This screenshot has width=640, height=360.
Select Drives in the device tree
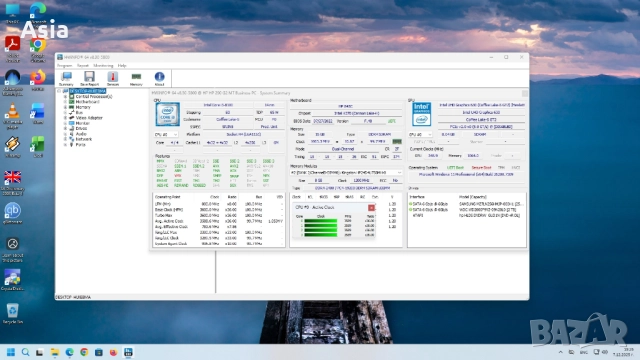click(x=81, y=128)
